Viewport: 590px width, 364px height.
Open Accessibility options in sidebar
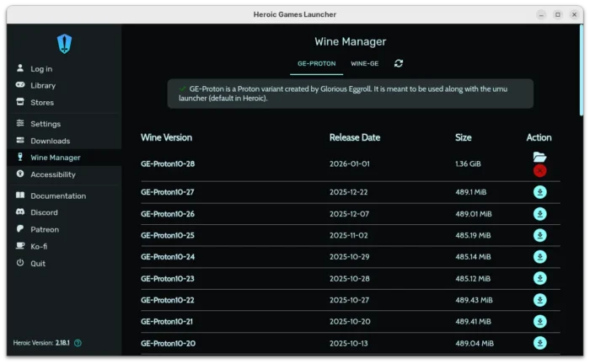point(52,174)
